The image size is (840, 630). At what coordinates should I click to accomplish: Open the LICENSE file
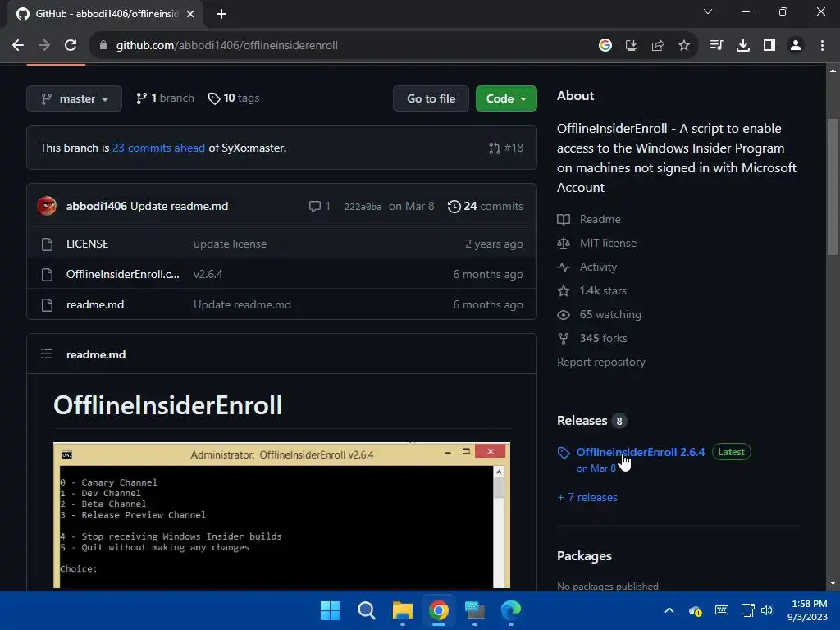87,244
